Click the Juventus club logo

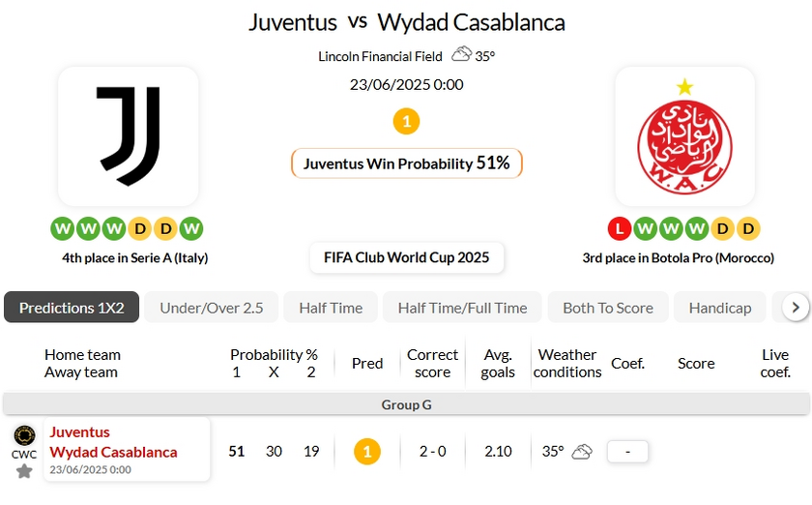(x=128, y=135)
